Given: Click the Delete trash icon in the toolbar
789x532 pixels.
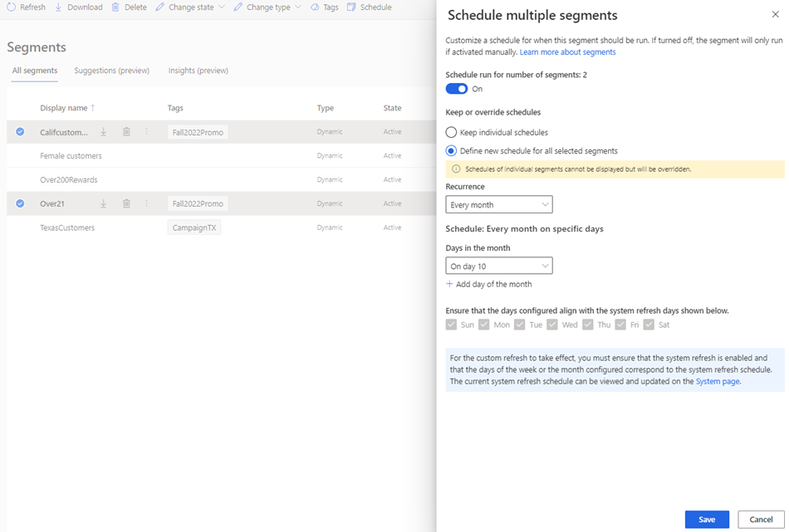Looking at the screenshot, I should pyautogui.click(x=115, y=7).
